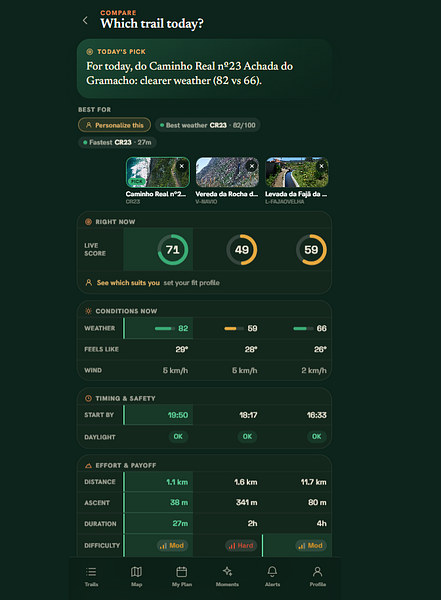The width and height of the screenshot is (441, 600).
Task: Remove Caminho Real trail from comparison
Action: (x=182, y=166)
